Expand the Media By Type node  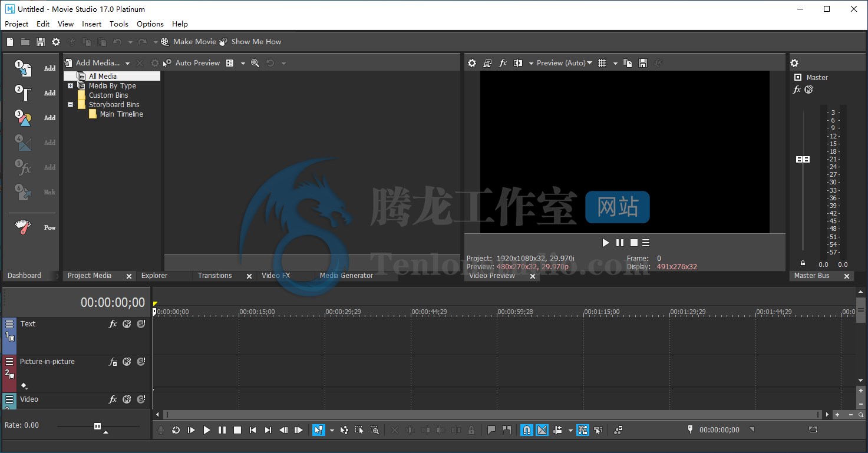pos(71,86)
